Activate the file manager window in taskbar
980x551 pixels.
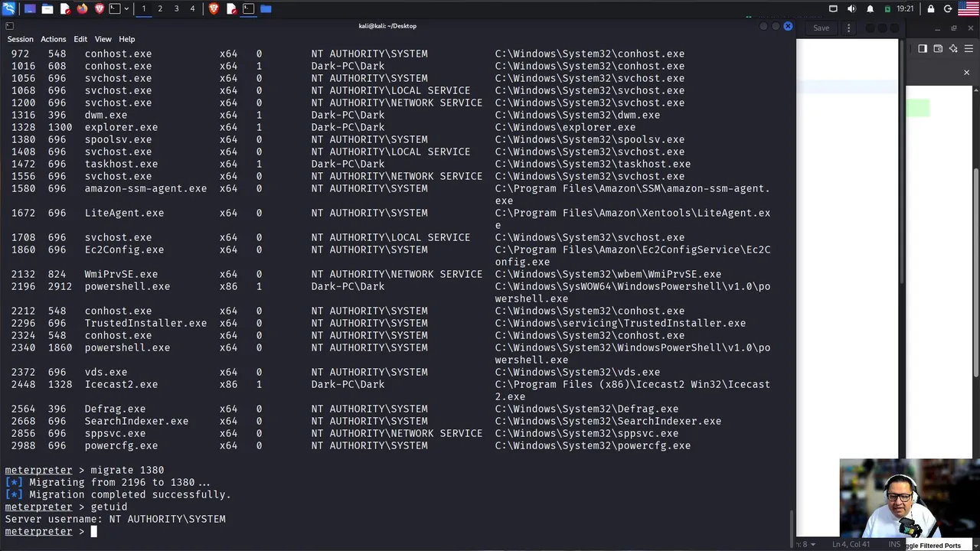pyautogui.click(x=266, y=9)
